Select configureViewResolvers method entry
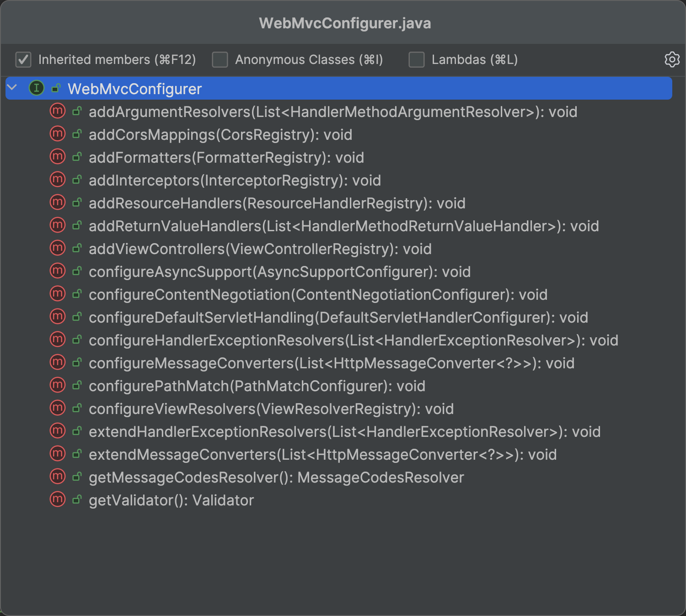This screenshot has width=686, height=616. [271, 409]
